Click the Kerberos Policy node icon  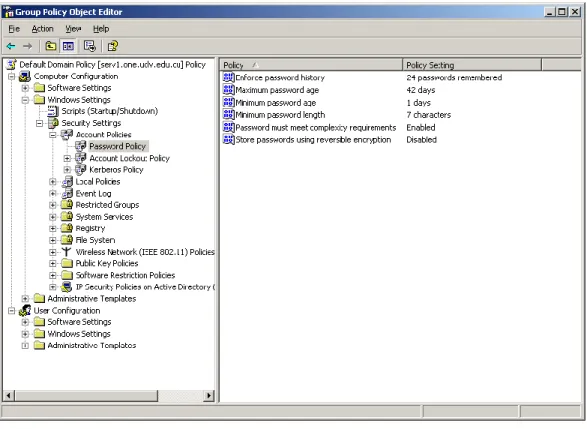click(80, 170)
